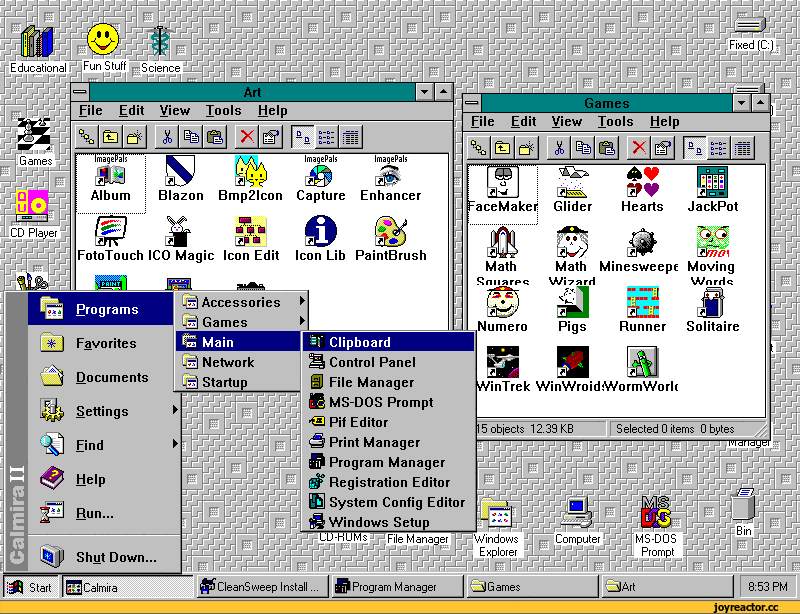Switch to Program Manager taskbar button
Screen dimensions: 800x614
coord(397,587)
